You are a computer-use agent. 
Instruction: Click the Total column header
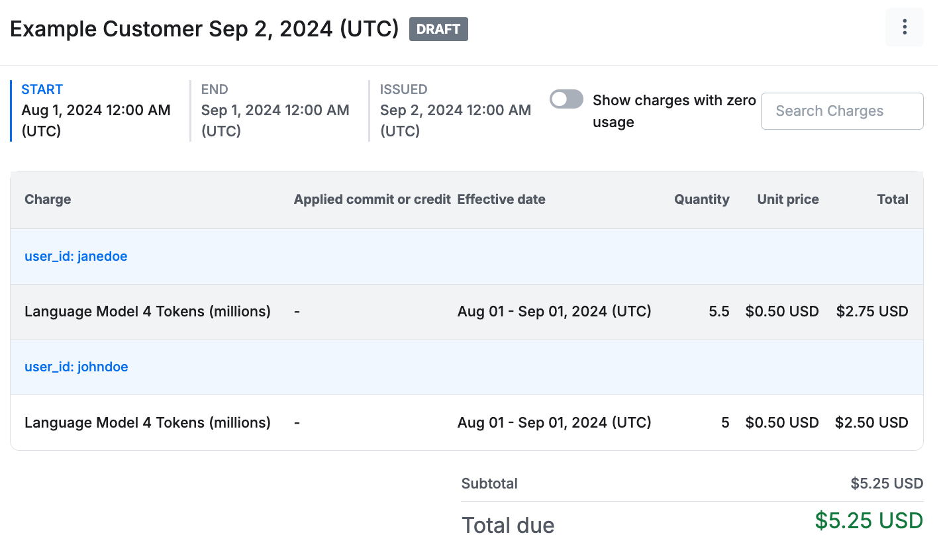892,199
